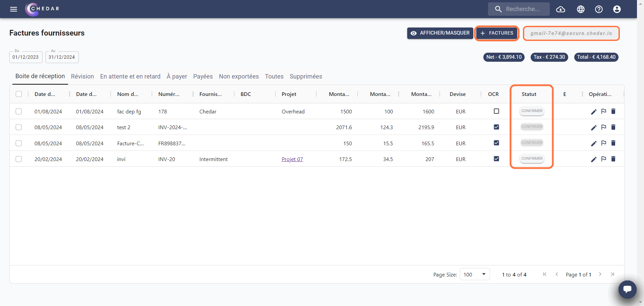Toggle OCR checkbox for invoice 178
Image resolution: width=644 pixels, height=306 pixels.
coord(496,111)
